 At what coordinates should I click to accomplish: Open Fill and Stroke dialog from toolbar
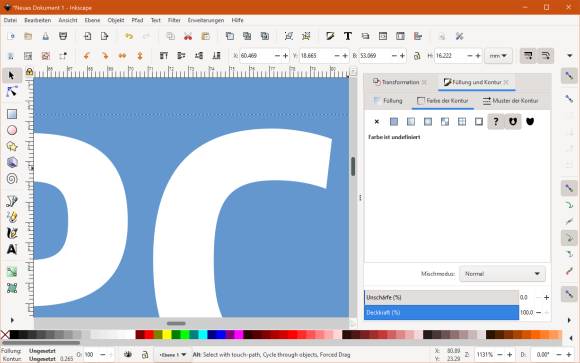click(x=330, y=36)
